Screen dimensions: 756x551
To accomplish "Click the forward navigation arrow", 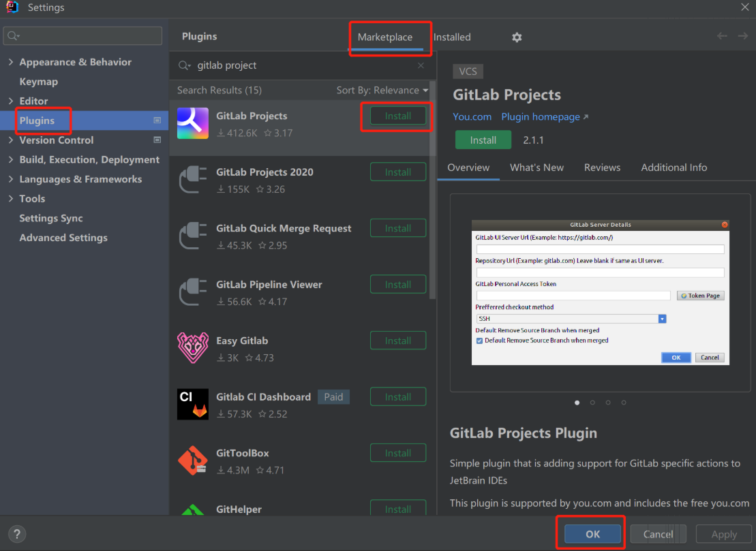I will (742, 36).
